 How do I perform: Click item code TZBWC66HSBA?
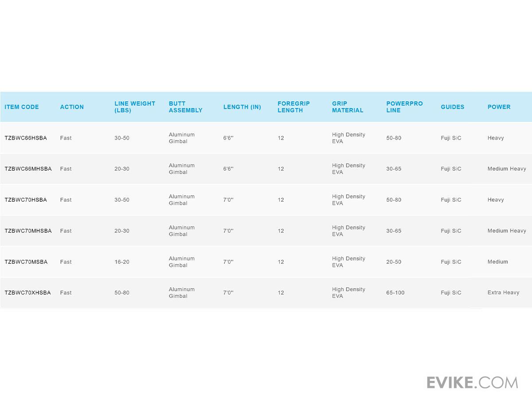[26, 138]
